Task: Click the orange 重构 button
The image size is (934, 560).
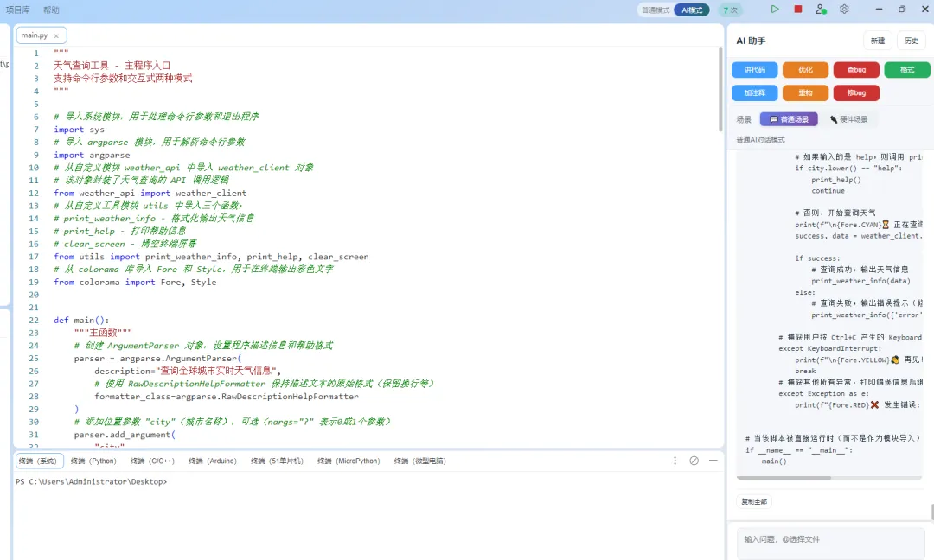Action: pos(805,92)
